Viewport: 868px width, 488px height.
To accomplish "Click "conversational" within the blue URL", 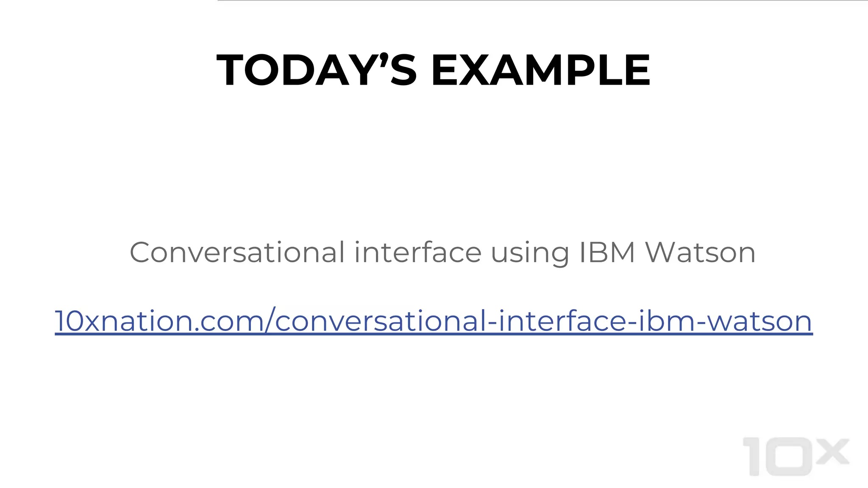I will [x=381, y=321].
